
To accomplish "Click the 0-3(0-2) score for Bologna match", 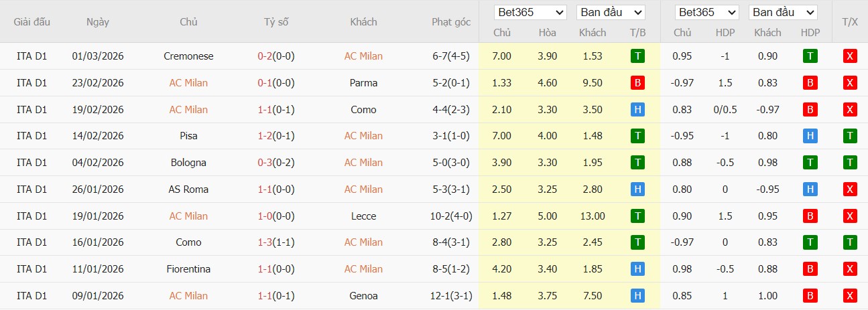I will [276, 163].
